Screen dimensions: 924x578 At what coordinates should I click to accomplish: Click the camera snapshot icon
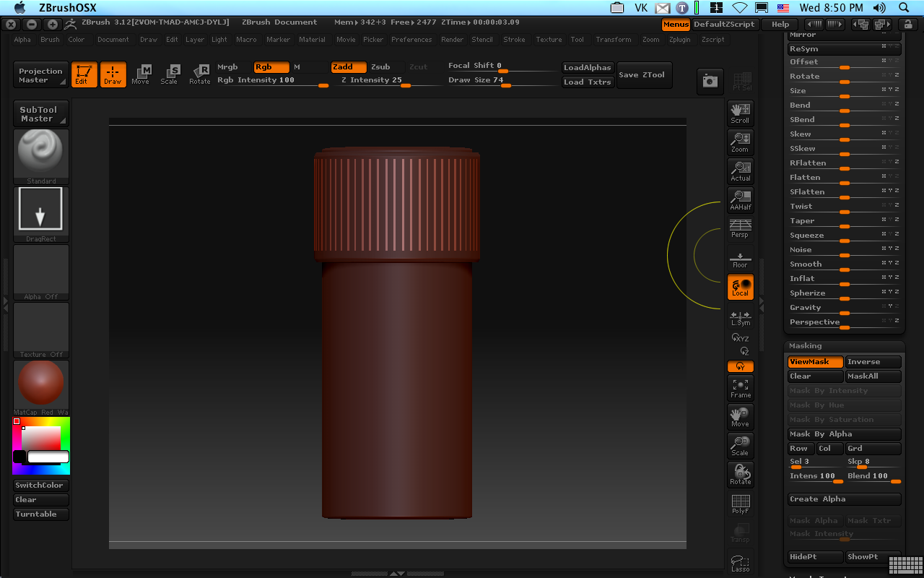(x=710, y=82)
